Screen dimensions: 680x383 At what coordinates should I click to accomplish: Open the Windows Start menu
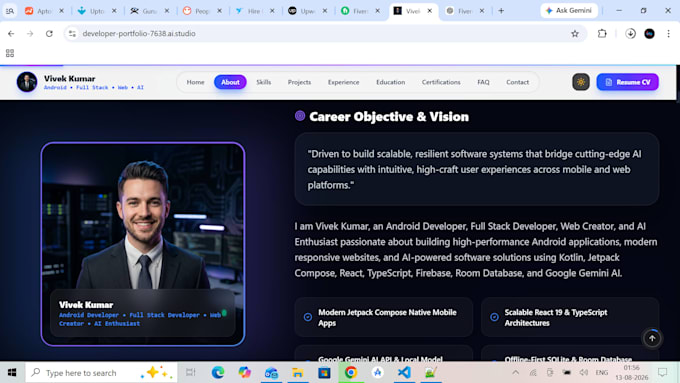coord(12,373)
